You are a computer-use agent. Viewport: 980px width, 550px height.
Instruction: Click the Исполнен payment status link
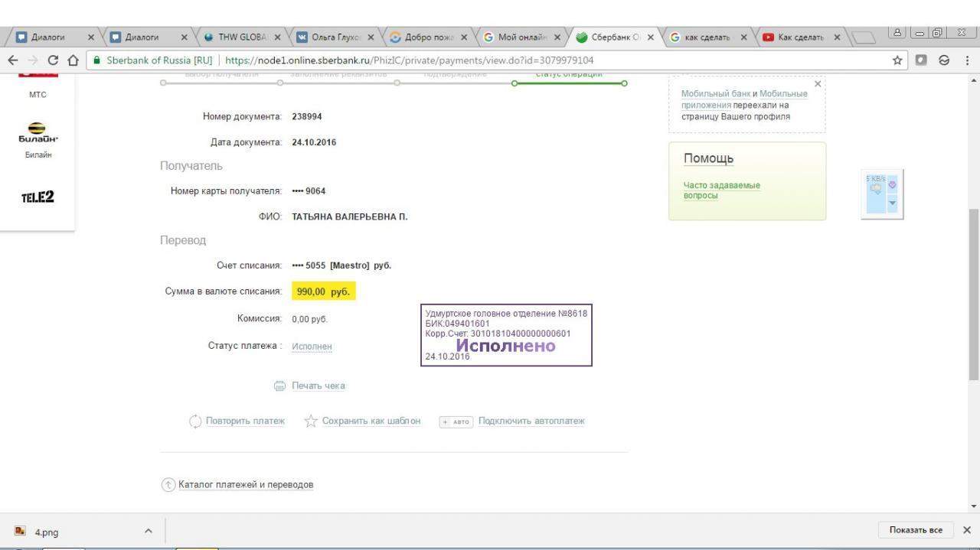[x=312, y=347]
